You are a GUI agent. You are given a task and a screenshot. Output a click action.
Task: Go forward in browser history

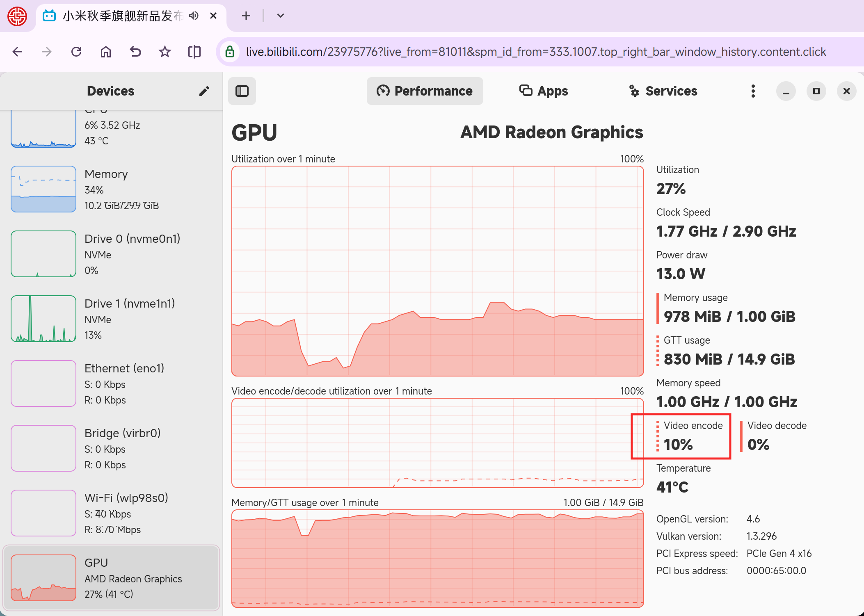(47, 52)
